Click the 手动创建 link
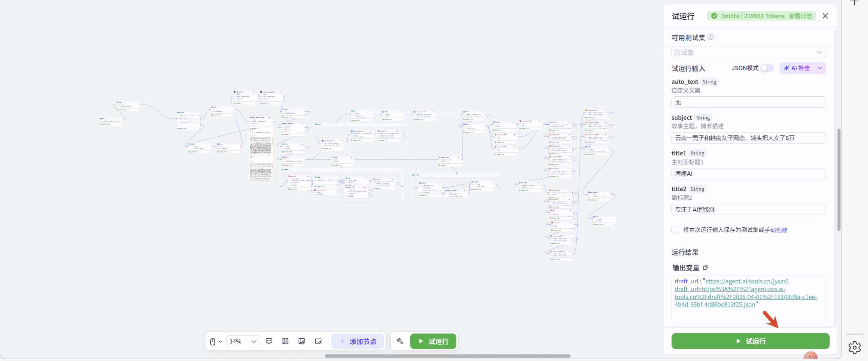Viewport: 868px width, 361px height. [x=776, y=230]
